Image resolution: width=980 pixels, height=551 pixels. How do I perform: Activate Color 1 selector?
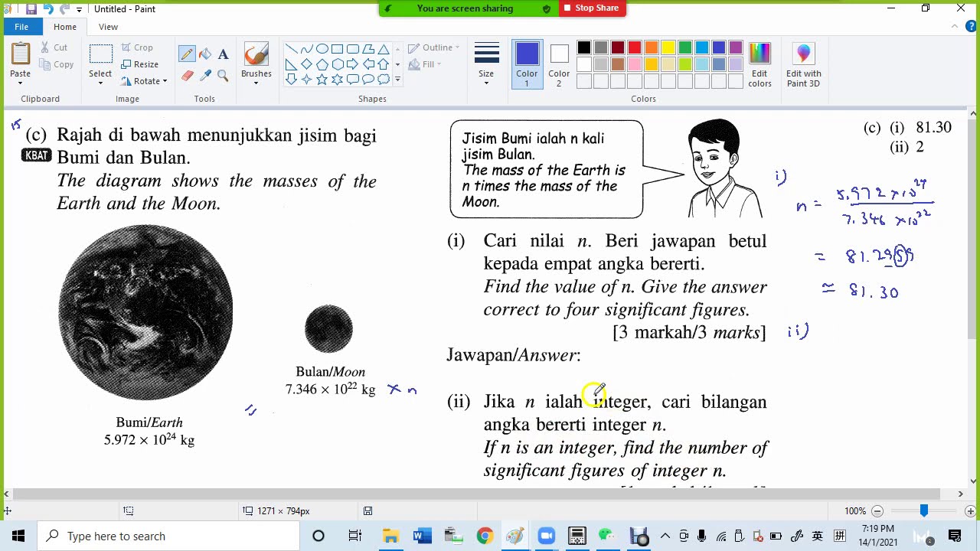(x=527, y=65)
